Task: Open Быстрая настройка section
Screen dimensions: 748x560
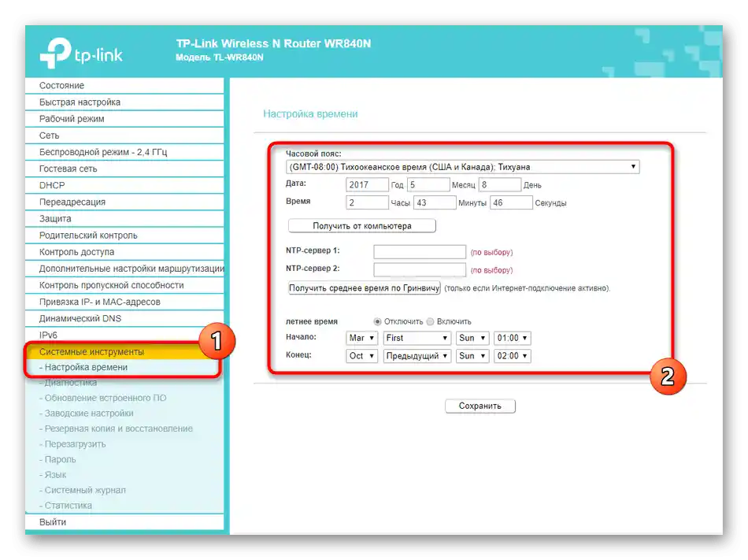Action: point(124,102)
